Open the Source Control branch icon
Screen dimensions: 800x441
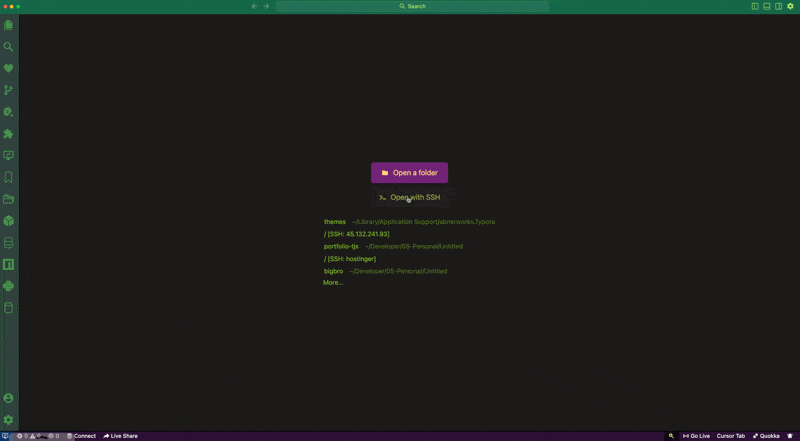click(x=9, y=90)
